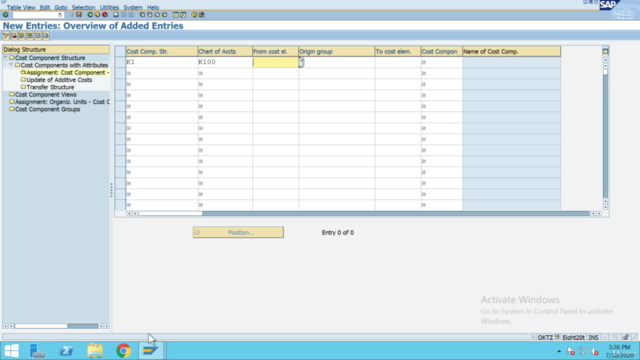
Task: Click the third application toolbar icon
Action: pos(22,36)
